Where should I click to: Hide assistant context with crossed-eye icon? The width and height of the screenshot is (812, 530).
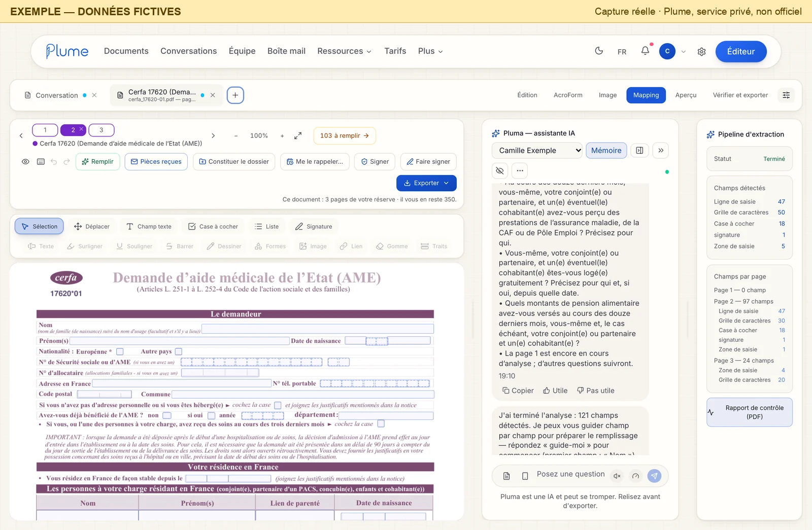500,170
